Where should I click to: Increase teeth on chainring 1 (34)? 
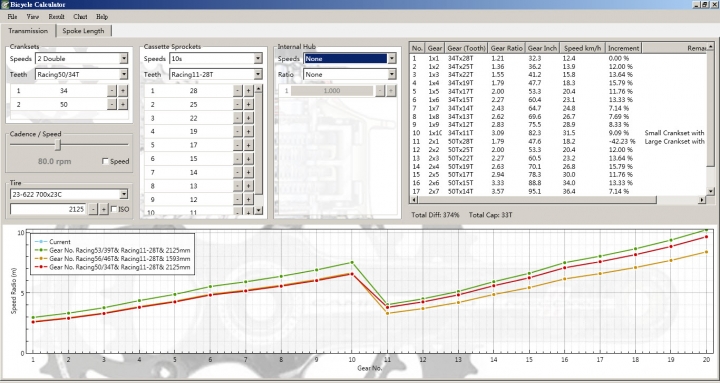123,90
